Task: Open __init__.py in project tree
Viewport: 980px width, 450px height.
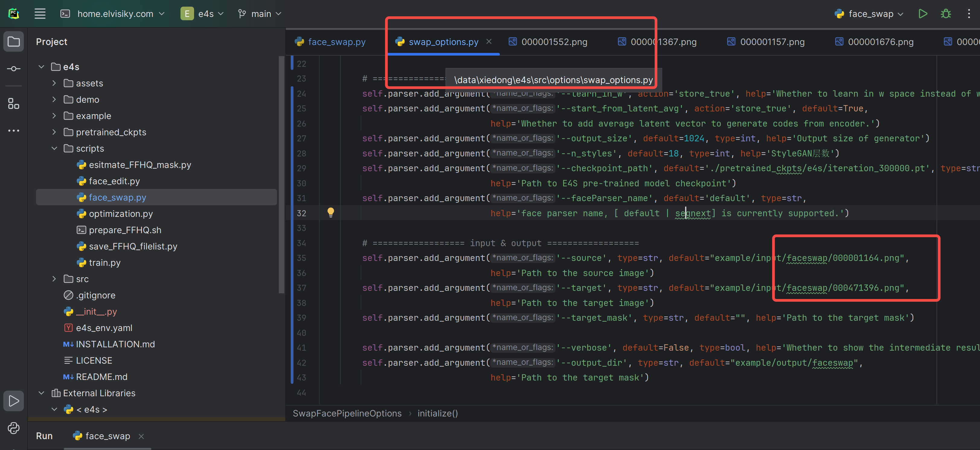Action: point(90,312)
